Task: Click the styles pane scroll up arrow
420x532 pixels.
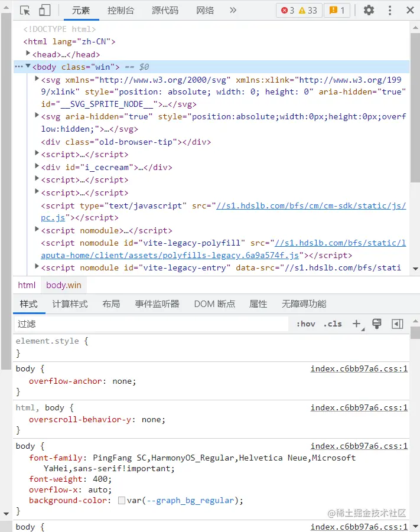Action: coord(415,321)
